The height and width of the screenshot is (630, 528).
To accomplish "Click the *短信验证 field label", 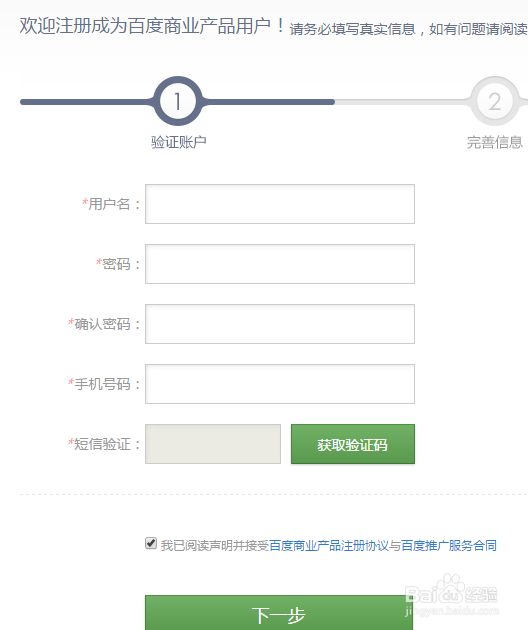I will [x=104, y=444].
